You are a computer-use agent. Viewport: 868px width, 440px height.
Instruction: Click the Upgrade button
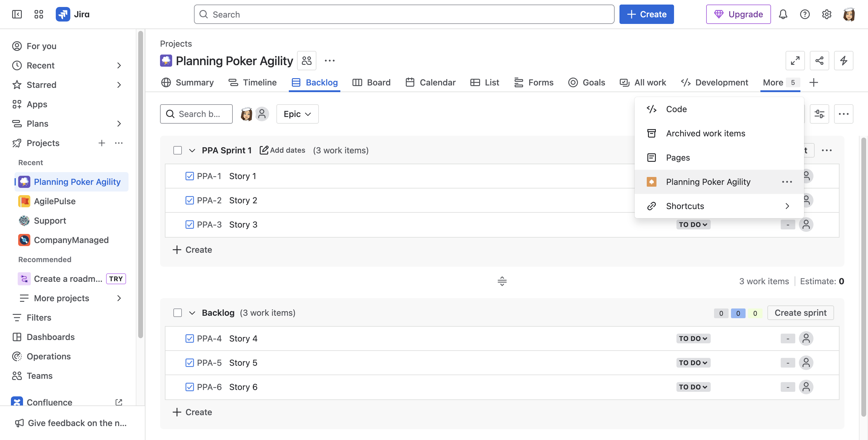coord(738,14)
